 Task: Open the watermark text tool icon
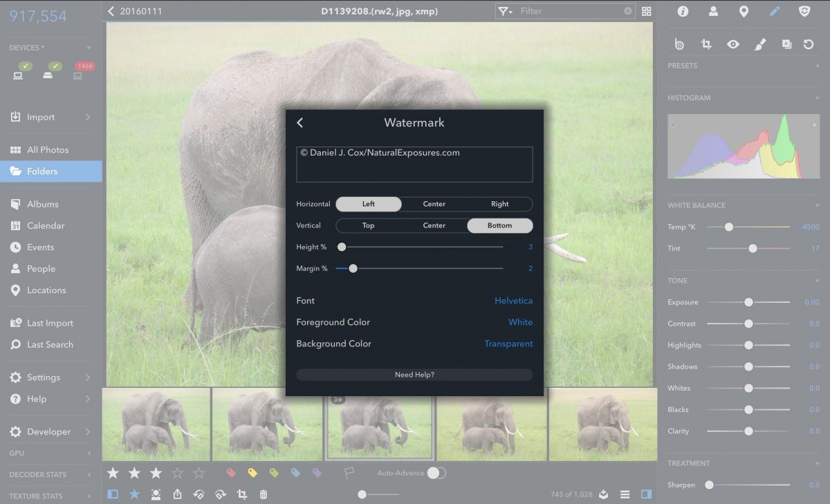[x=786, y=44]
